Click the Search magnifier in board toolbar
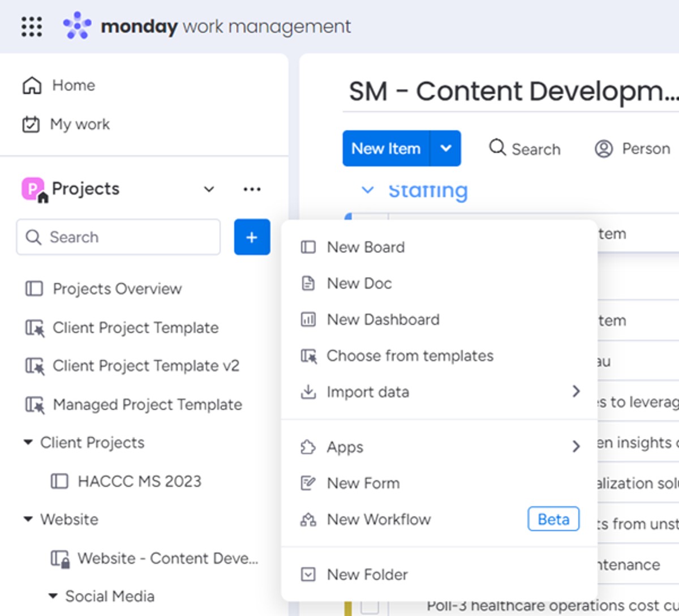This screenshot has height=616, width=679. [x=497, y=147]
